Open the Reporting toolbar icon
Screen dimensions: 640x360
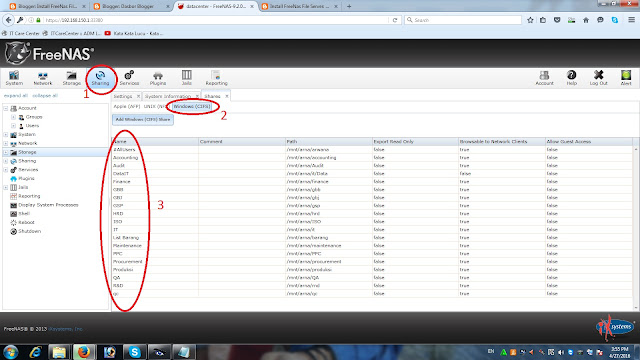coord(216,78)
